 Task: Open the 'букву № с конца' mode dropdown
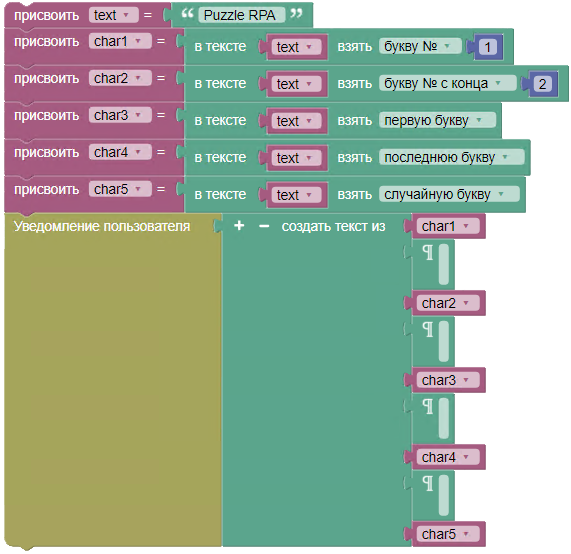pyautogui.click(x=448, y=83)
